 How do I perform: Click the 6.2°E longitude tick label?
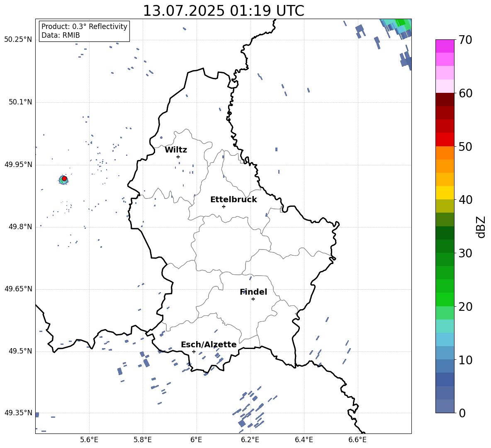250,440
